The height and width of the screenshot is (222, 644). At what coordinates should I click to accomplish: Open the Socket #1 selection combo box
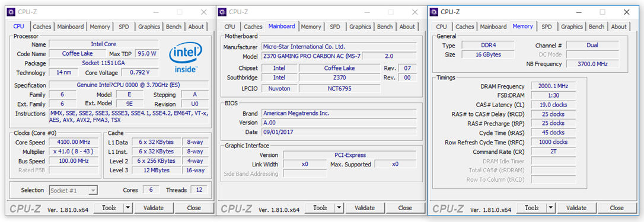coord(74,191)
